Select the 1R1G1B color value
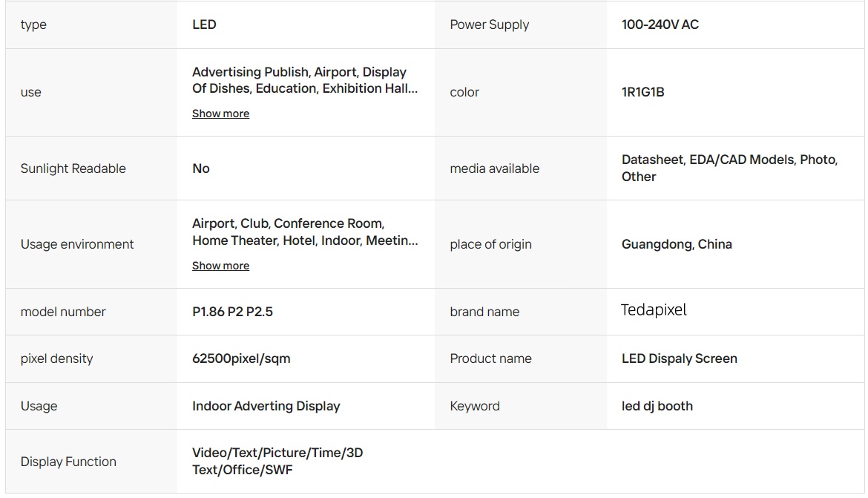The image size is (868, 498). pyautogui.click(x=642, y=92)
